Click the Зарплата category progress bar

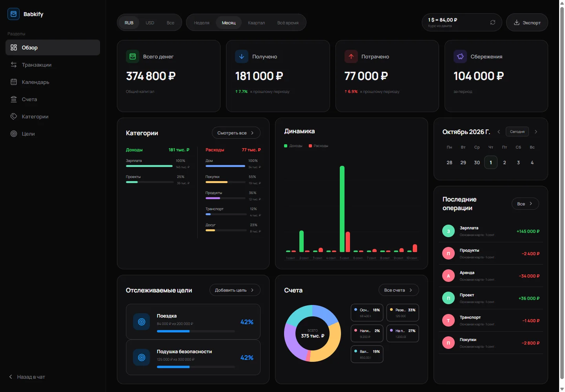click(x=149, y=166)
